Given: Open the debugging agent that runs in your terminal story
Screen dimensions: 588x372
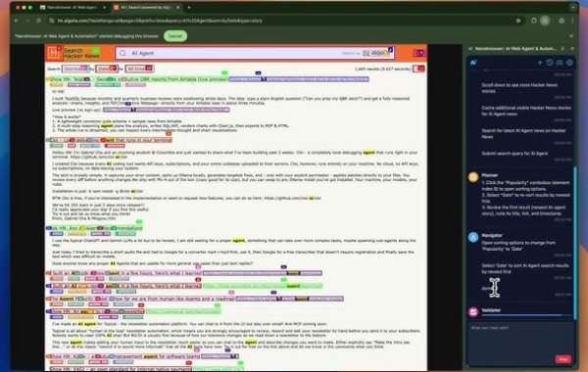Looking at the screenshot, I should pyautogui.click(x=110, y=140).
